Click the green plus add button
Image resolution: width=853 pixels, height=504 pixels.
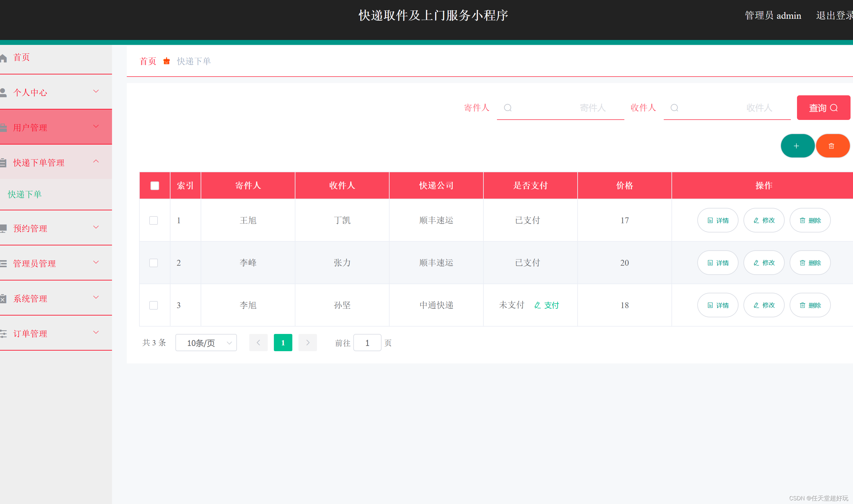coord(797,146)
